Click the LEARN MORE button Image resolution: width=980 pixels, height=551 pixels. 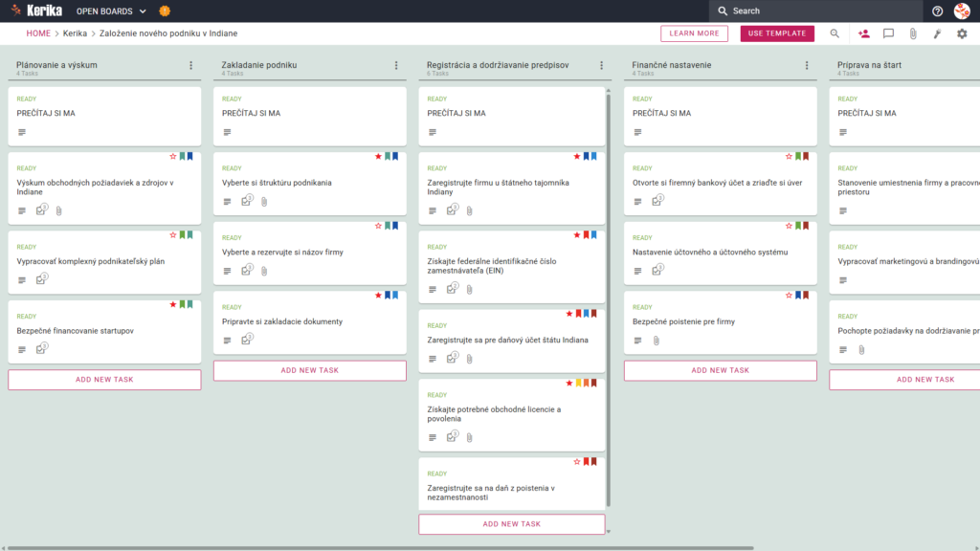695,33
